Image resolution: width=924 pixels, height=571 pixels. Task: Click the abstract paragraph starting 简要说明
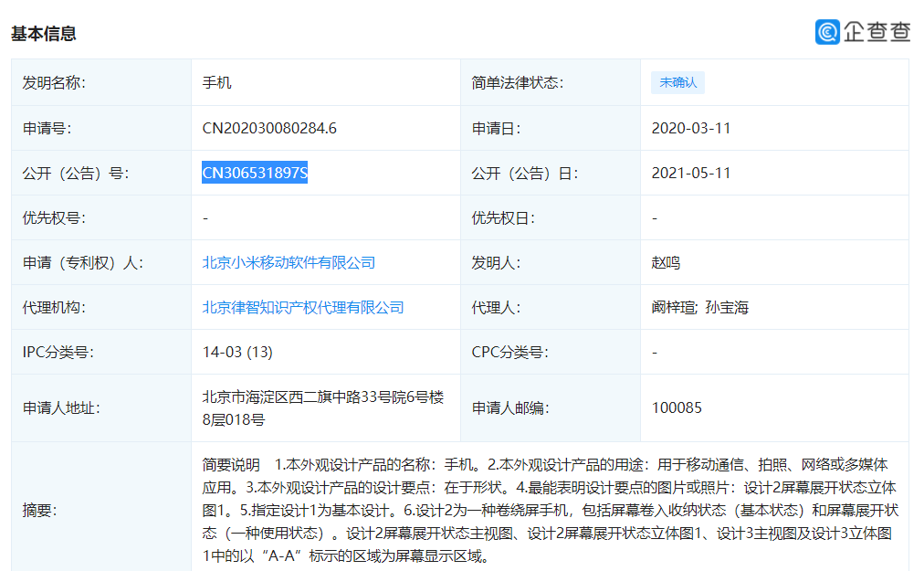pyautogui.click(x=551, y=510)
